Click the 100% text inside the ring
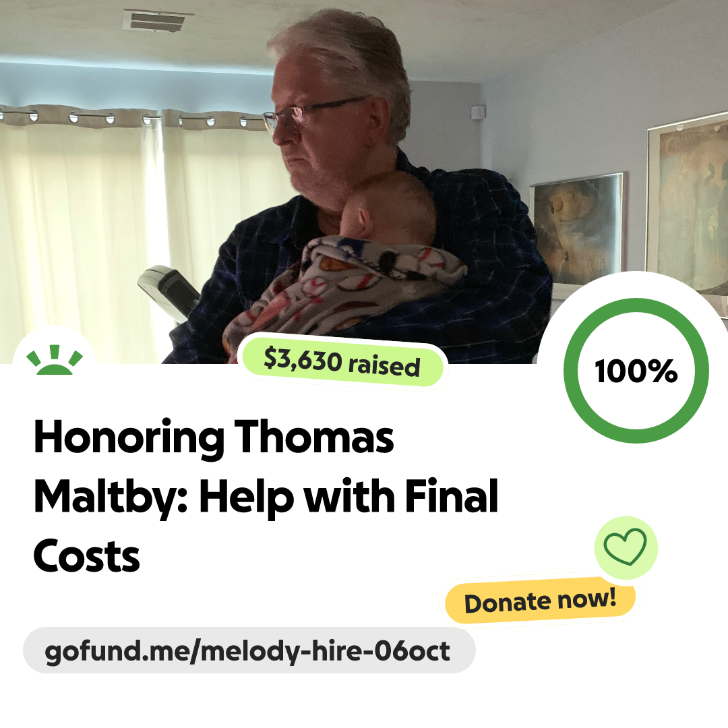 (x=636, y=371)
